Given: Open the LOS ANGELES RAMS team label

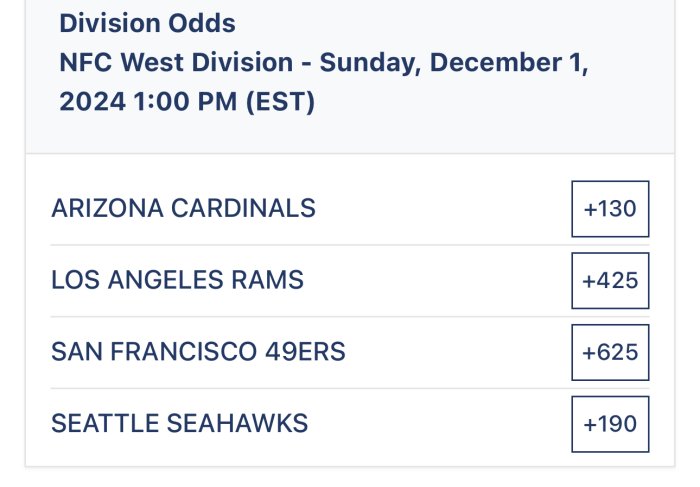Looking at the screenshot, I should point(178,280).
